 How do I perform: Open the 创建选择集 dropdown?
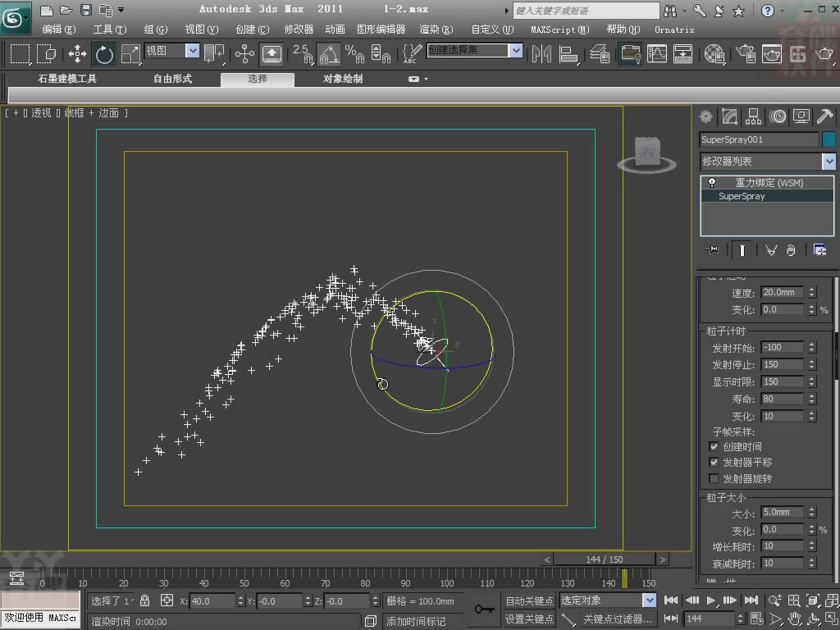click(x=516, y=51)
